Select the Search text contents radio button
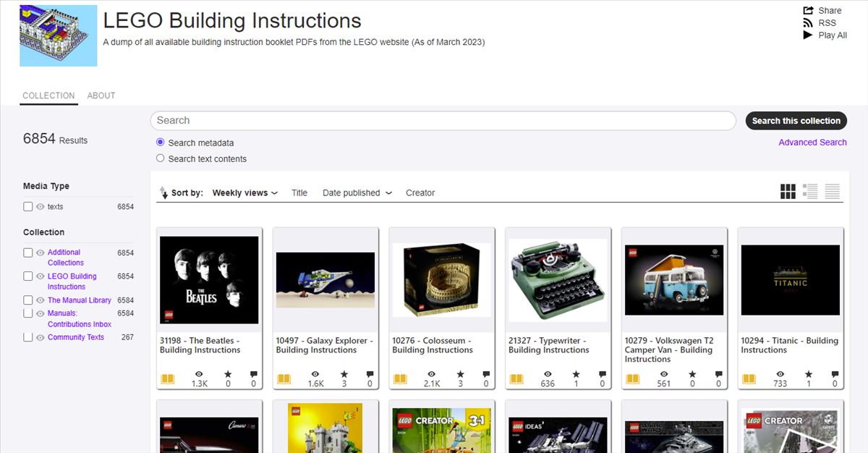Image resolution: width=868 pixels, height=453 pixels. [161, 158]
